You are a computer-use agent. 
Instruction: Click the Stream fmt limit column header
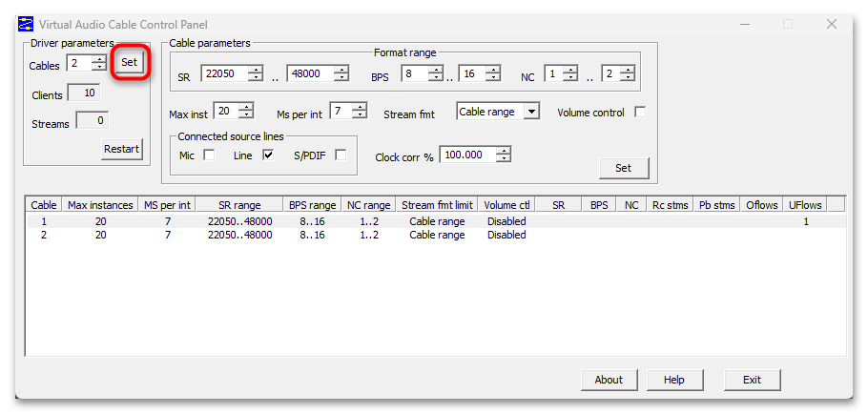437,205
